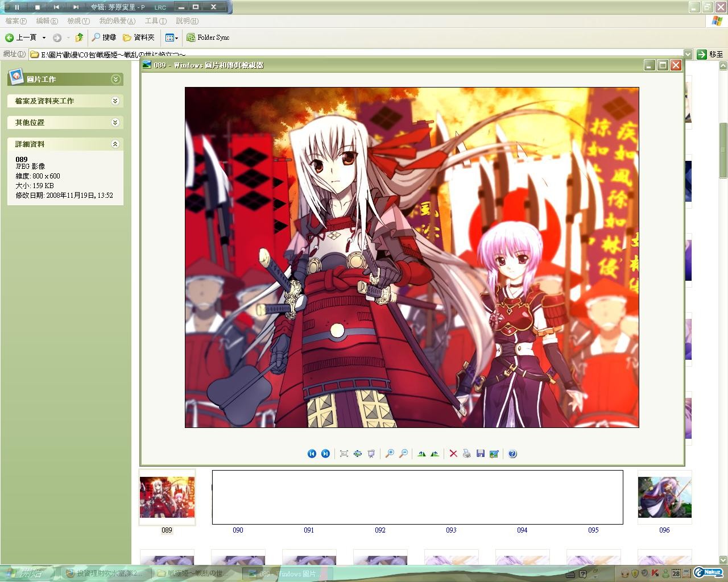Toggle the Folders 資料夾 pane button
The image size is (728, 582).
(x=139, y=38)
